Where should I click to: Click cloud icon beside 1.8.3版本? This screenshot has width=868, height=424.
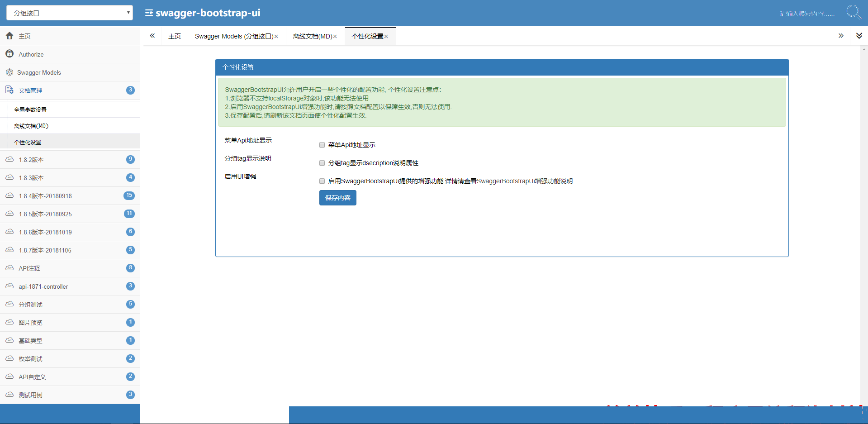9,177
